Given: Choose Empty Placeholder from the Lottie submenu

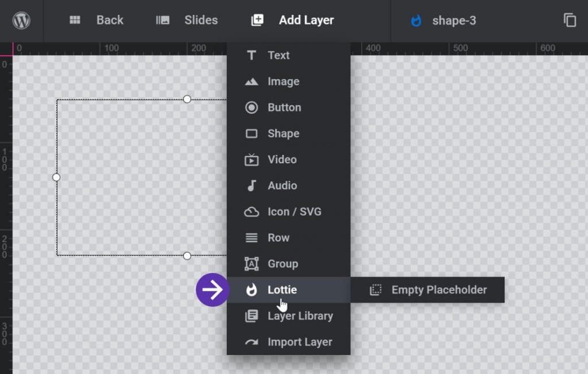Looking at the screenshot, I should (x=438, y=290).
